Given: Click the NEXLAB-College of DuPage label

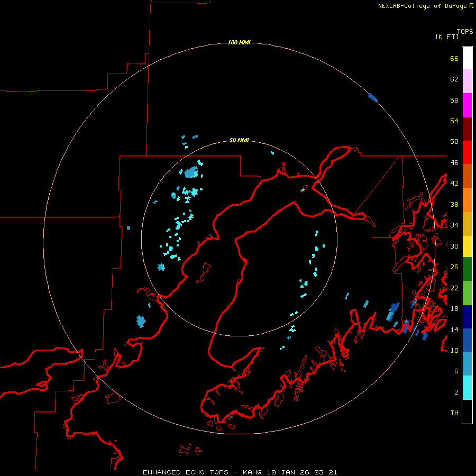Looking at the screenshot, I should pos(422,6).
